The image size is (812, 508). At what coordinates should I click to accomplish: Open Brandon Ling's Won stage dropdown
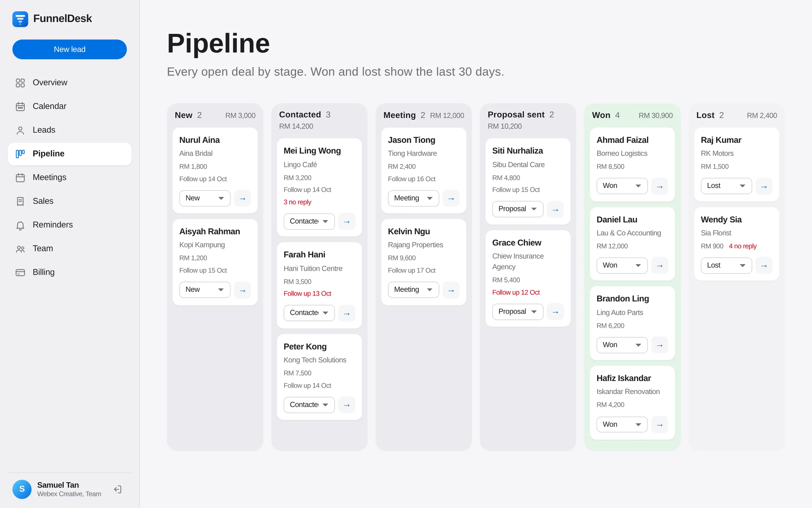pyautogui.click(x=622, y=345)
